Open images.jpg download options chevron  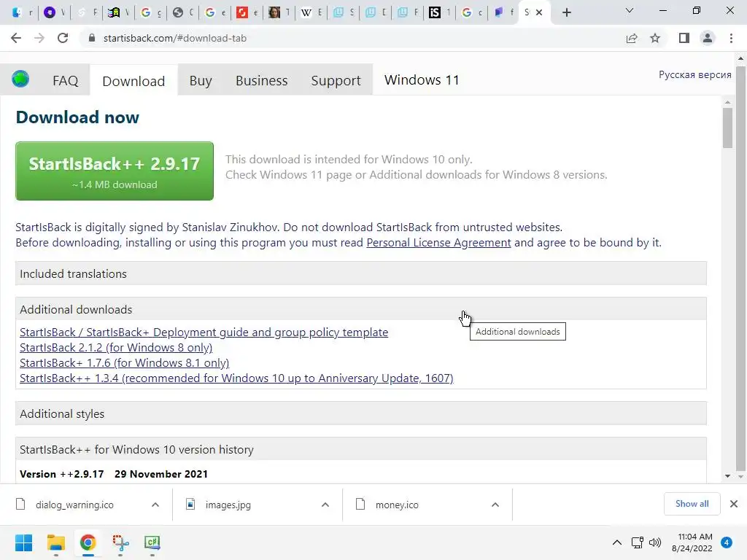325,505
